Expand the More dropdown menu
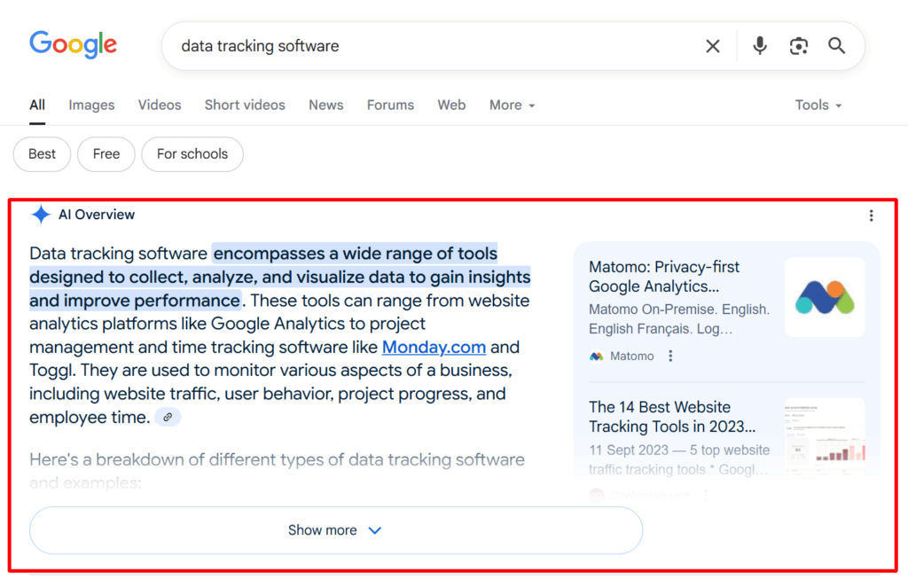 pyautogui.click(x=512, y=105)
